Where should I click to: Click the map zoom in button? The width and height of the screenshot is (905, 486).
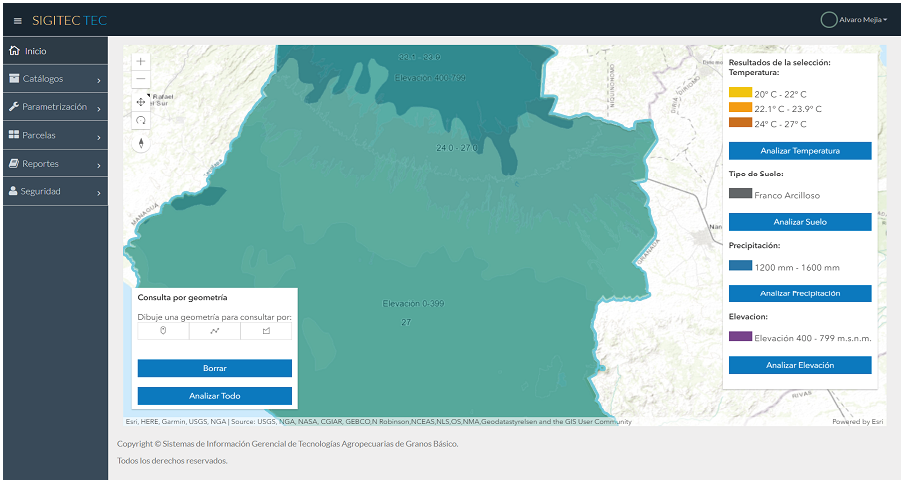point(141,61)
